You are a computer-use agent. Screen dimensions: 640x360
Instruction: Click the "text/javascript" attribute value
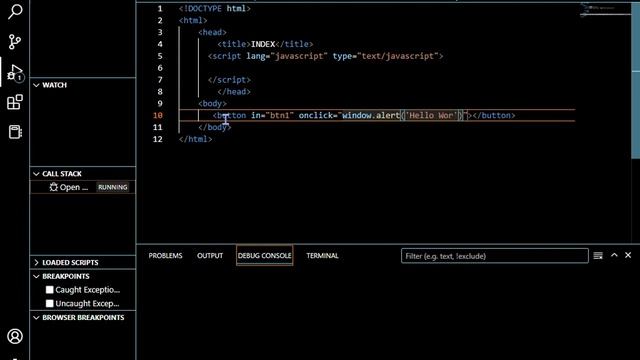tap(398, 56)
